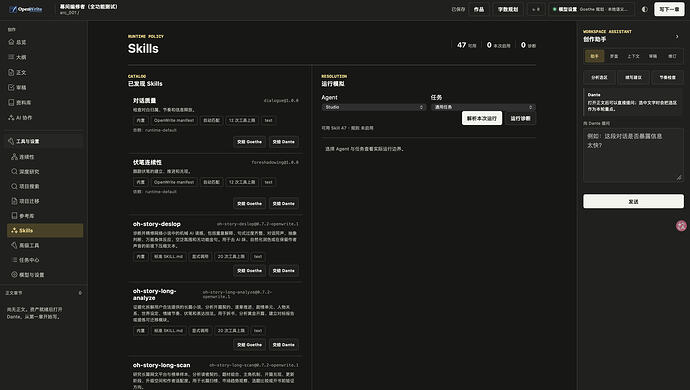Open the Agent dropdown showing Studio
690x390 pixels.
[374, 107]
